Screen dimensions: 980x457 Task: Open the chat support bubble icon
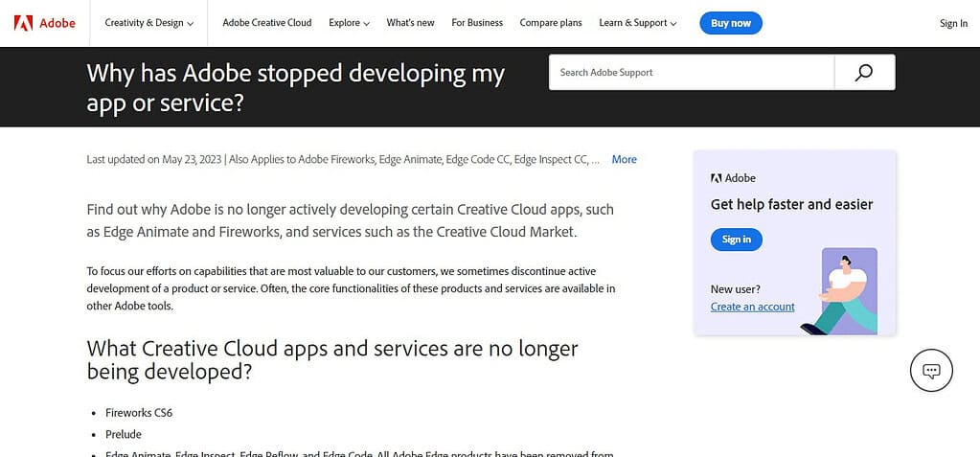coord(931,371)
